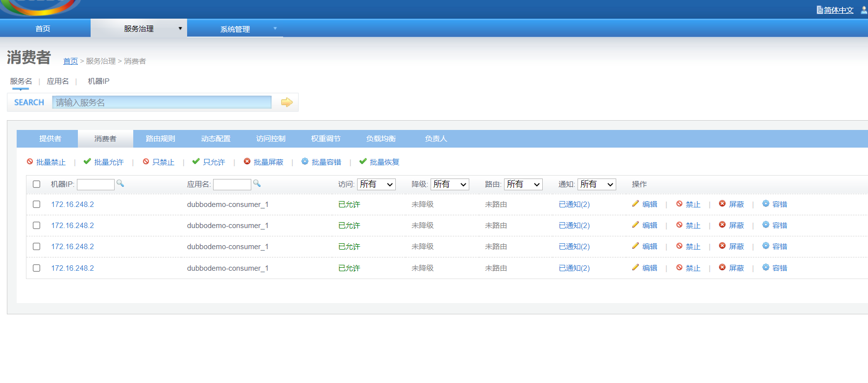The image size is (868, 383).
Task: Click 屏蔽 red cross icon in second row
Action: tap(722, 225)
